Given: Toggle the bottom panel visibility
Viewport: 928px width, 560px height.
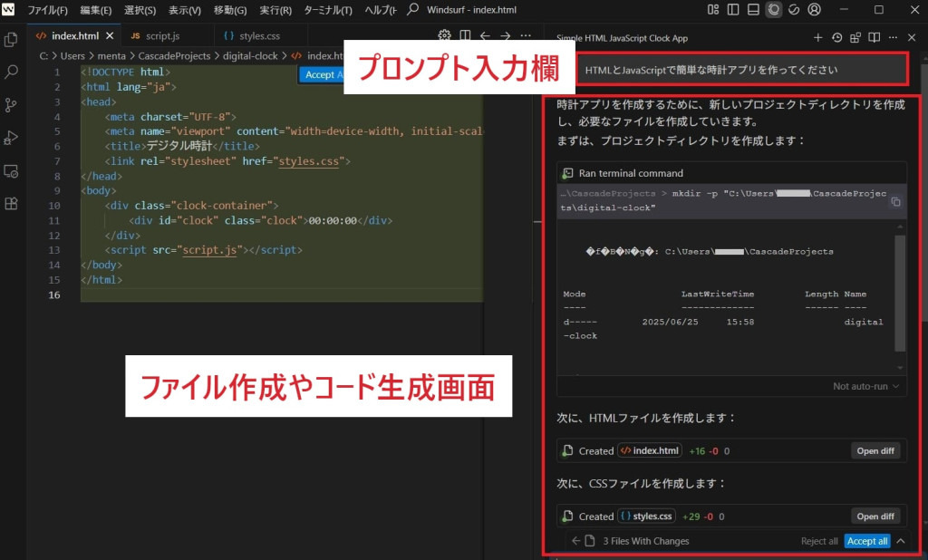Looking at the screenshot, I should point(753,9).
